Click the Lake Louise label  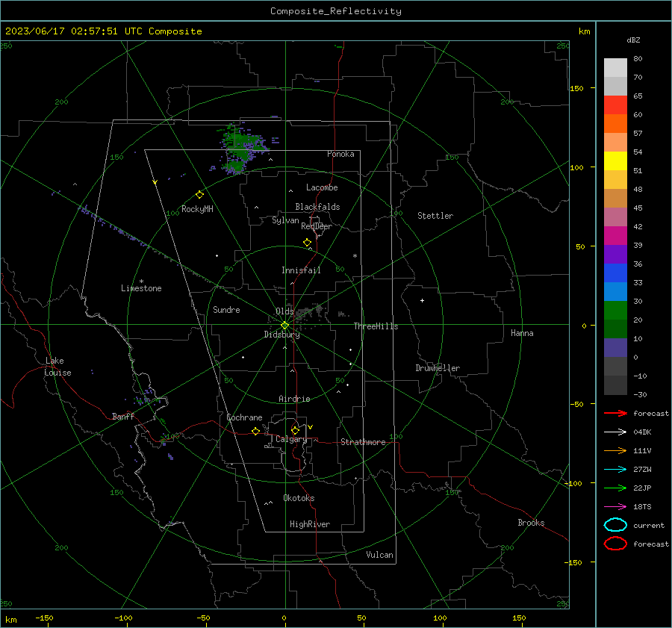(x=57, y=367)
